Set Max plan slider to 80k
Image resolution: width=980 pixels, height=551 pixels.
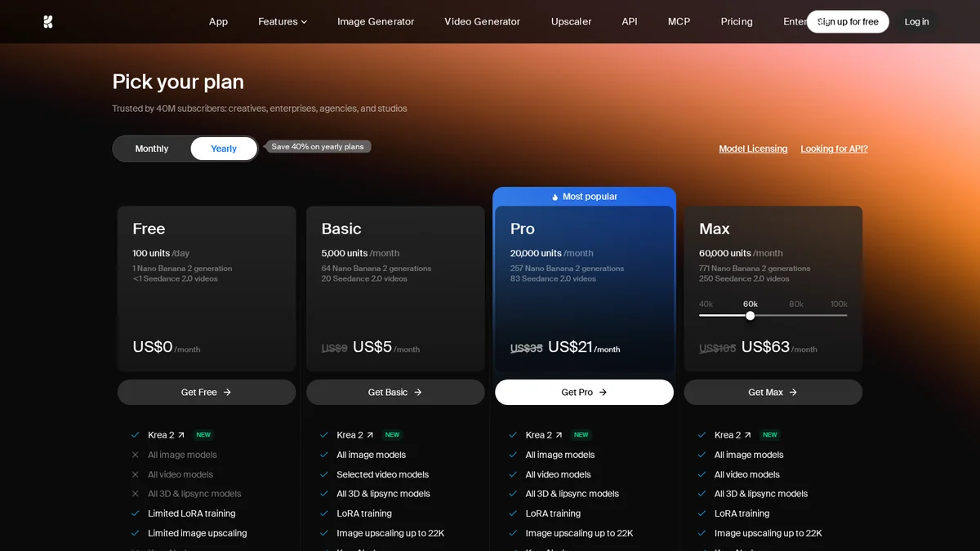(x=795, y=304)
